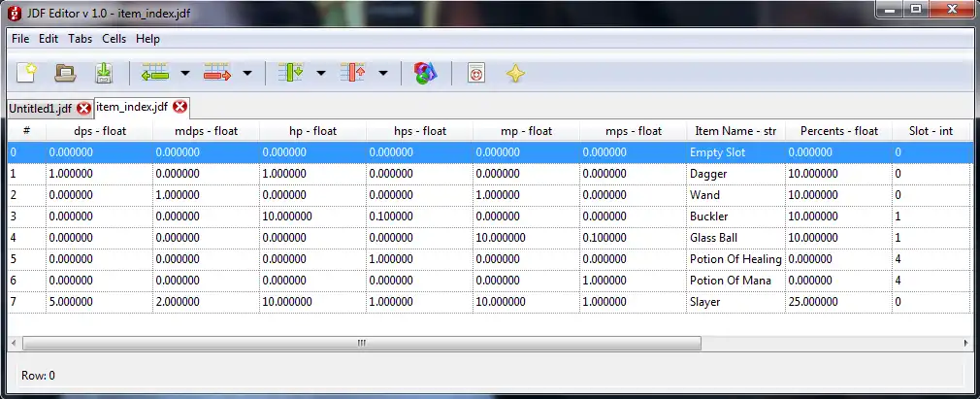Expand the insert column dropdown arrow

pos(320,73)
